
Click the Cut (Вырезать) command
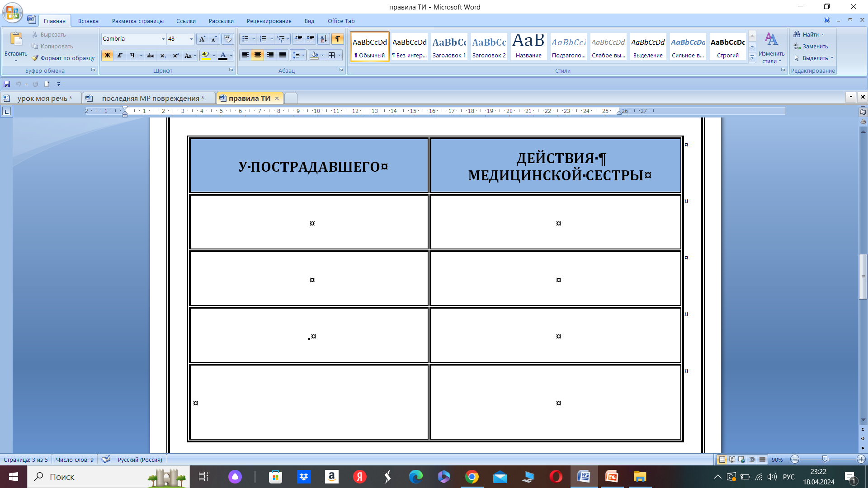click(49, 34)
